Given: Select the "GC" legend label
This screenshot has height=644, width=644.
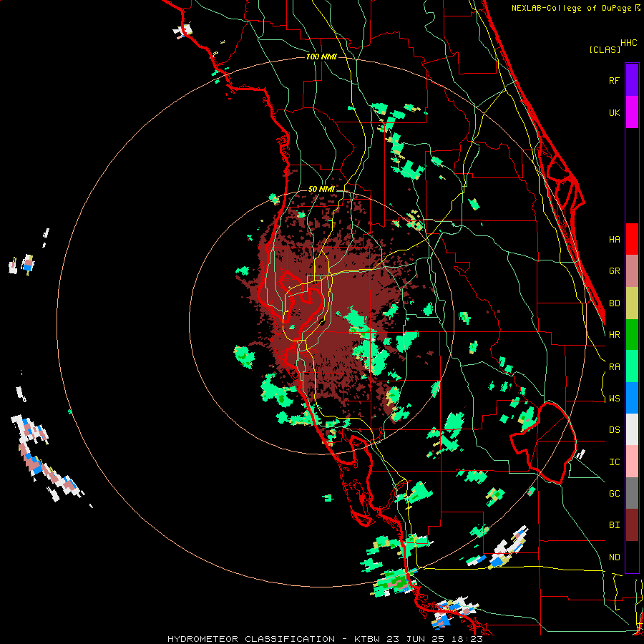Looking at the screenshot, I should click(x=614, y=493).
